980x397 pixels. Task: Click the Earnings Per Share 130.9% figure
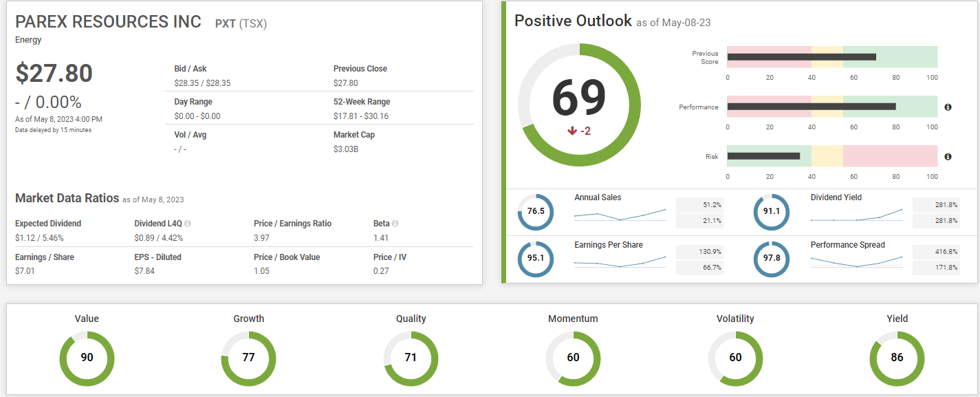coord(710,252)
